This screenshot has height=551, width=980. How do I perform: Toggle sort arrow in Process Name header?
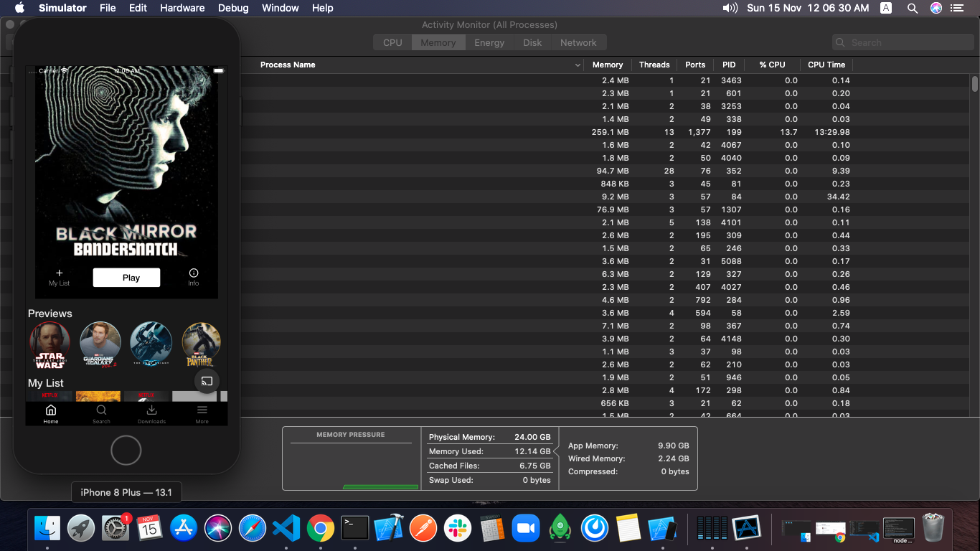(x=578, y=65)
